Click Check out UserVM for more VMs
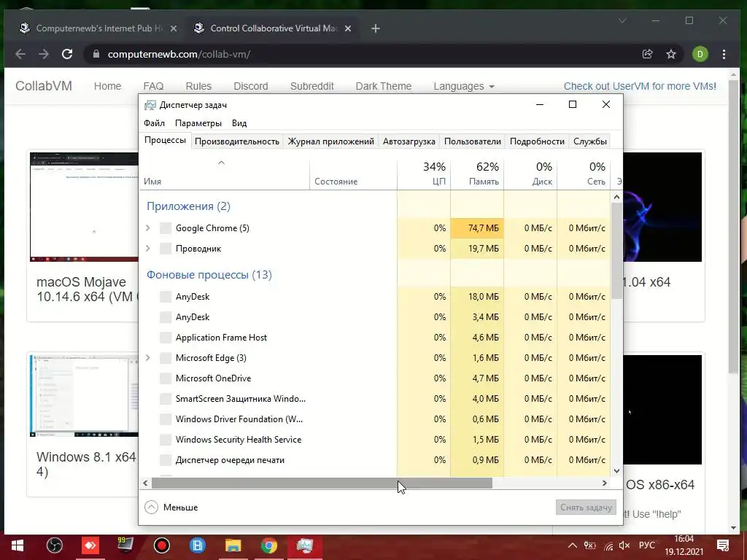 [640, 86]
